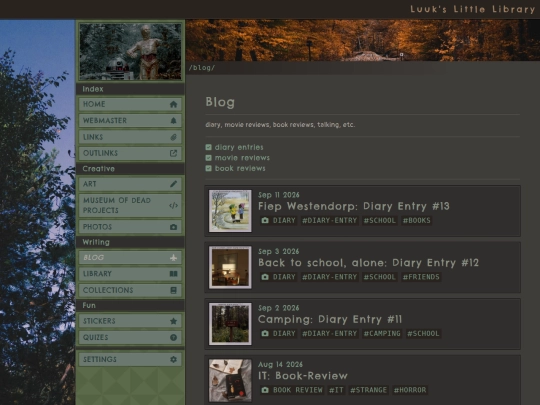Screen dimensions: 540x405
Task: Click the question mark icon on Quizes
Action: point(173,338)
